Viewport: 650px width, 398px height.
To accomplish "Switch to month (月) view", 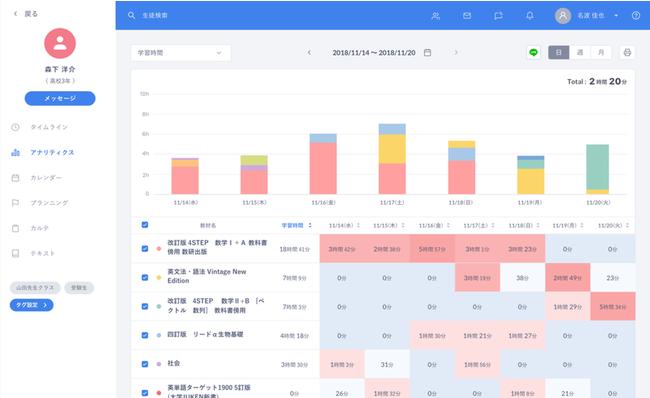I will pos(601,53).
